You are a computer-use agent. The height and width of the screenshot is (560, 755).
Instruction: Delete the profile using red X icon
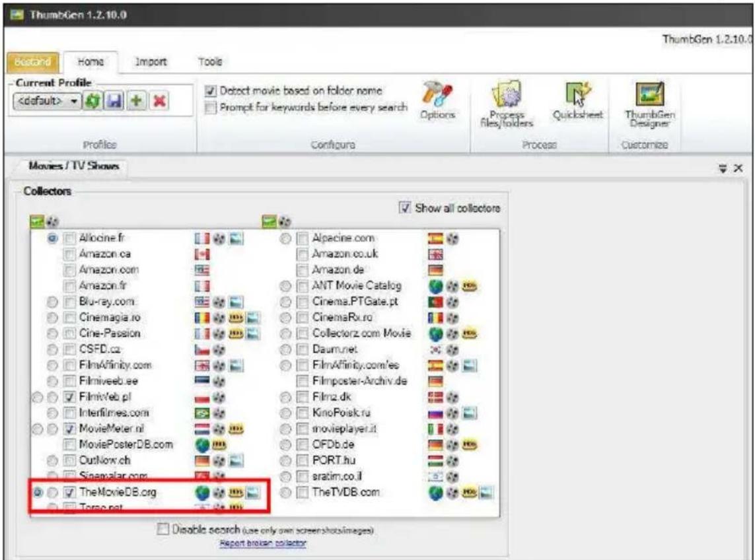tap(159, 100)
